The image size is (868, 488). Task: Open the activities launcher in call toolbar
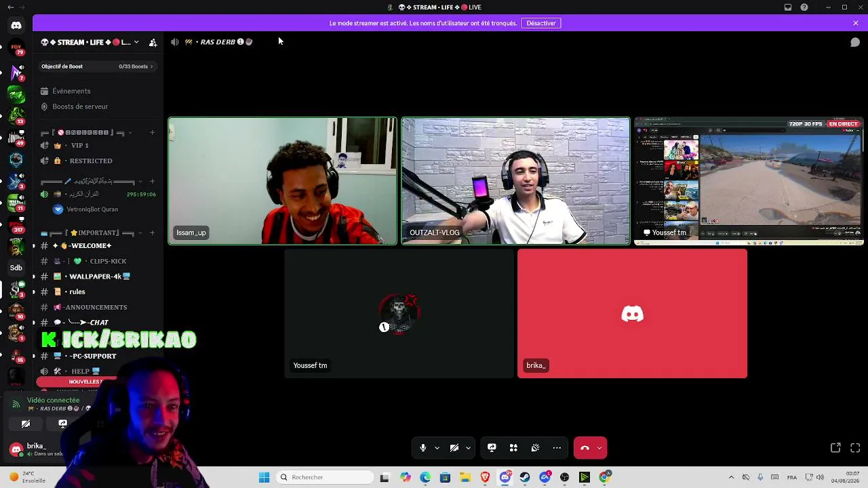coord(513,448)
